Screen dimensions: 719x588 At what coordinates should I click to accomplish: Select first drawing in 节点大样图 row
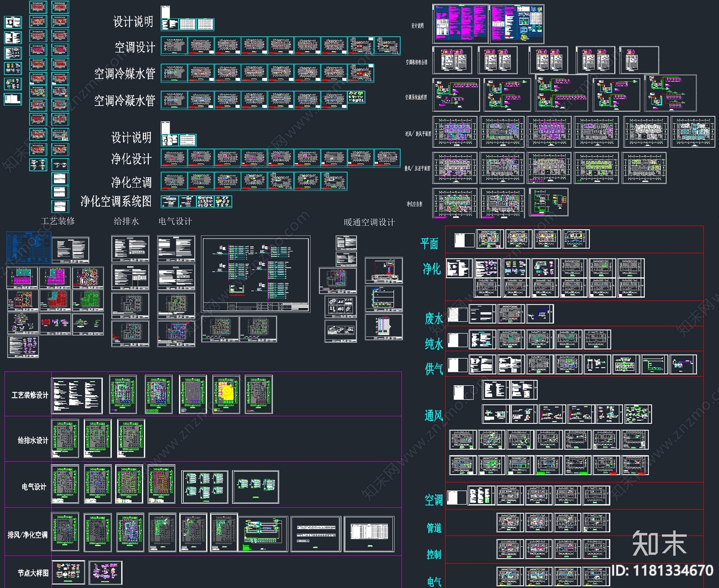click(x=68, y=572)
